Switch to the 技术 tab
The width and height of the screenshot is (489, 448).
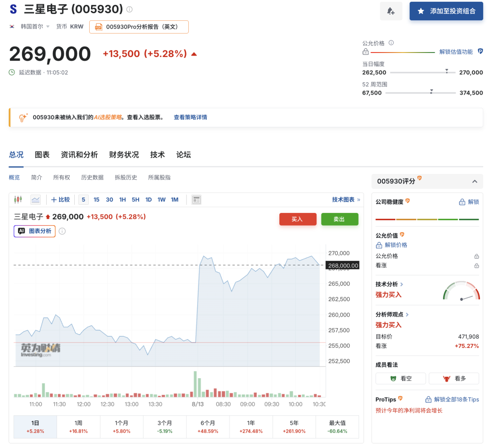(158, 155)
